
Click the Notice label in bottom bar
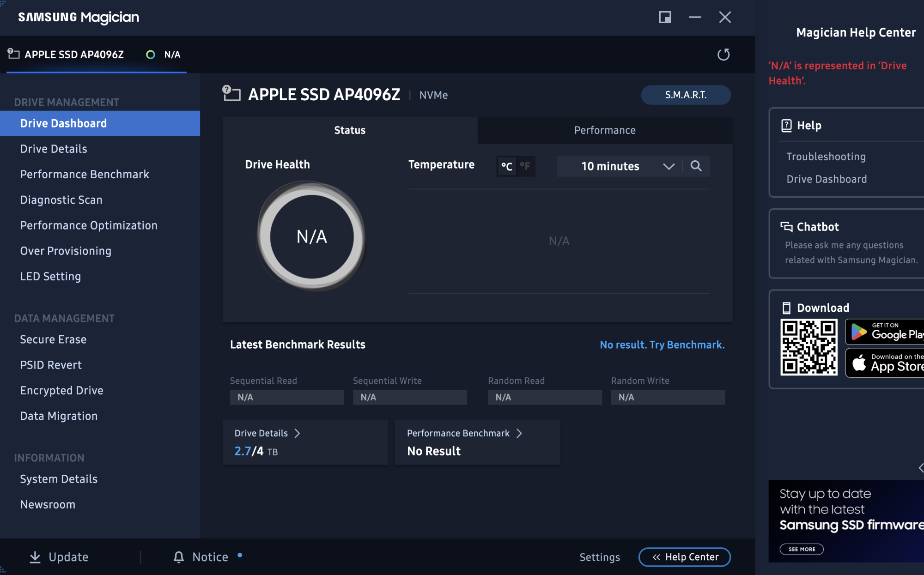[210, 557]
